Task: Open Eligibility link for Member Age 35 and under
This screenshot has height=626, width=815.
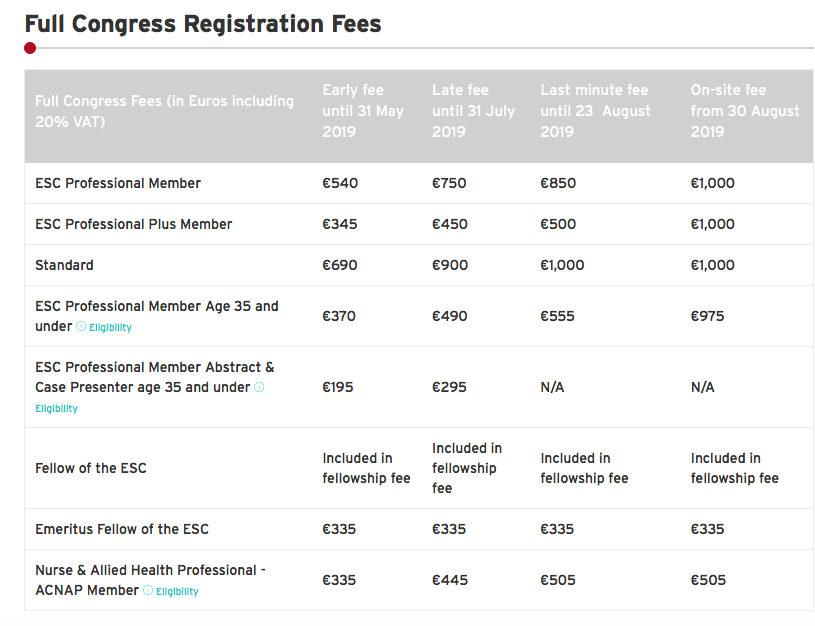Action: coord(110,328)
